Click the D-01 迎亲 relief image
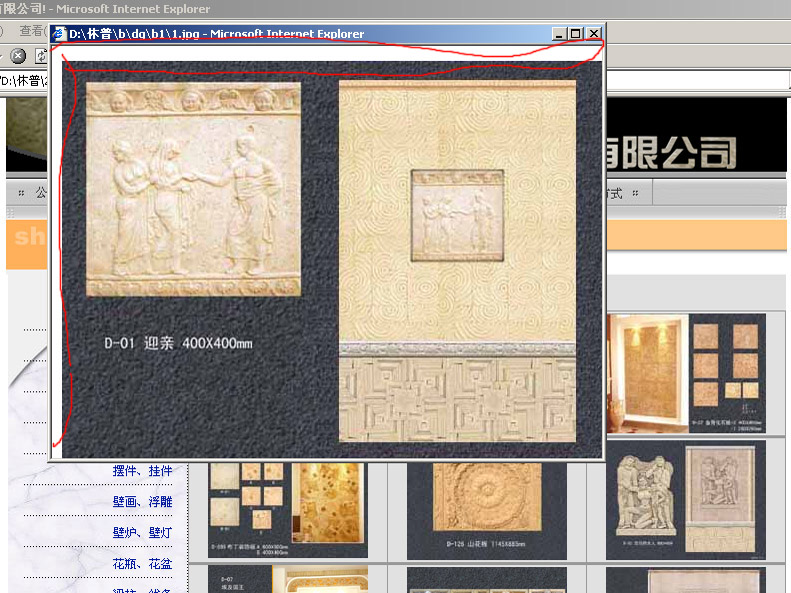Image resolution: width=791 pixels, height=593 pixels. click(193, 190)
